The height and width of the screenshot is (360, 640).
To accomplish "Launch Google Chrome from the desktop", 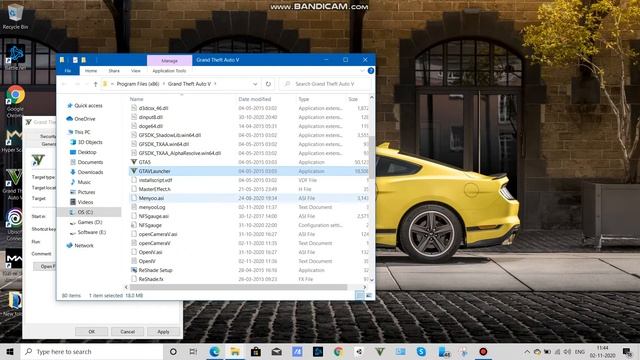I will [x=15, y=101].
